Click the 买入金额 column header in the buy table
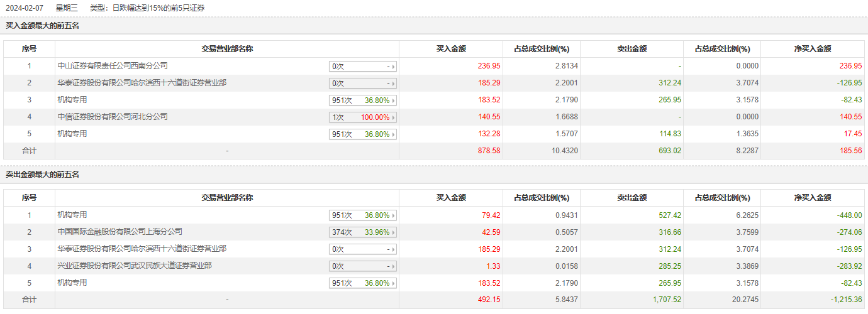The height and width of the screenshot is (314, 868). (451, 49)
